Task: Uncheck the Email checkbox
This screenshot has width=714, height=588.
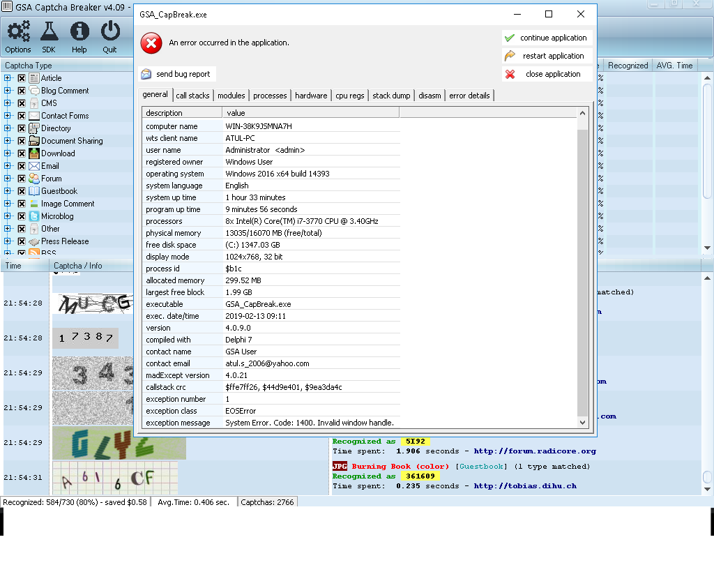Action: pos(22,166)
